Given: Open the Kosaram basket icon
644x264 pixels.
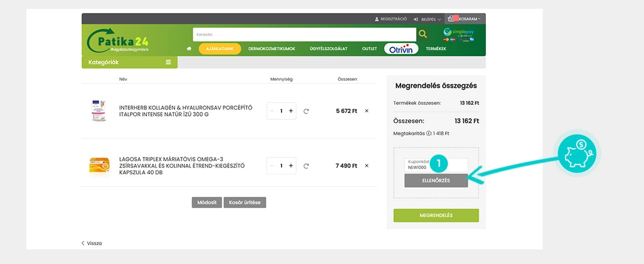Looking at the screenshot, I should [451, 19].
